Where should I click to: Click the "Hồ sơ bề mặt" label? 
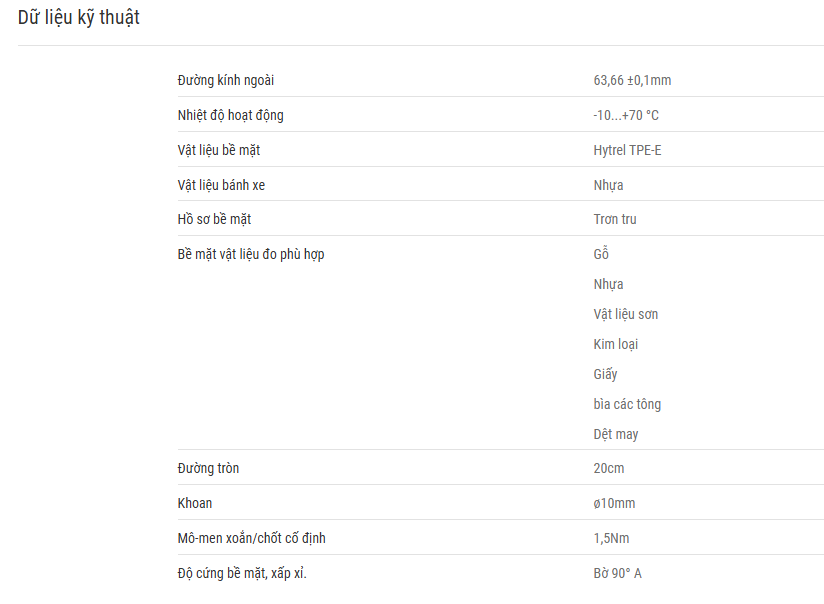pos(214,219)
